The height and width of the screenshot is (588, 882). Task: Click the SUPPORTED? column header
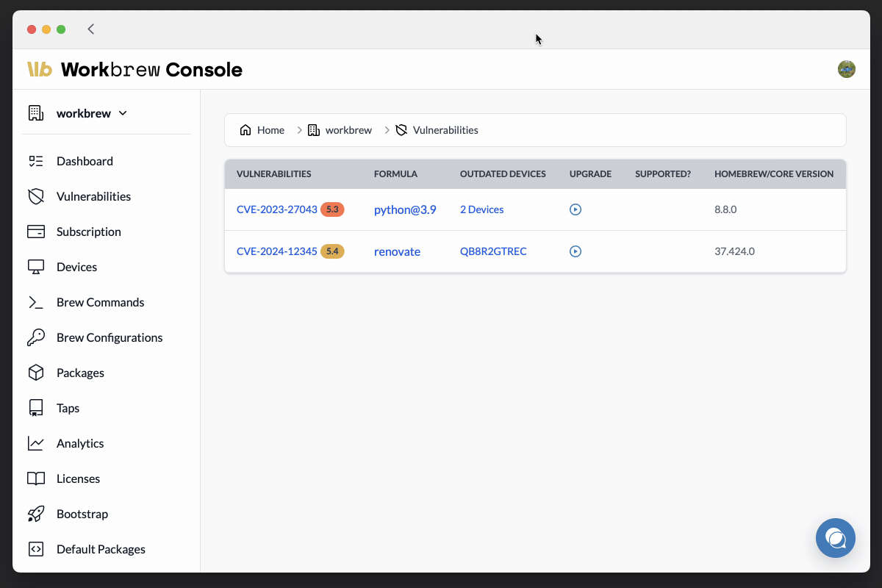pyautogui.click(x=663, y=174)
